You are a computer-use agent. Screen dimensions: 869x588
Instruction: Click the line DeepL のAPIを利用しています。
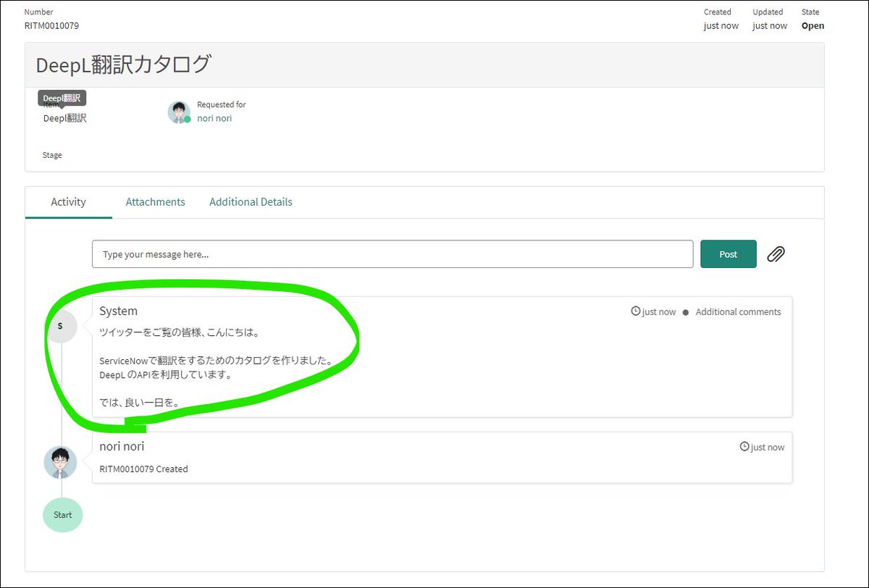165,374
